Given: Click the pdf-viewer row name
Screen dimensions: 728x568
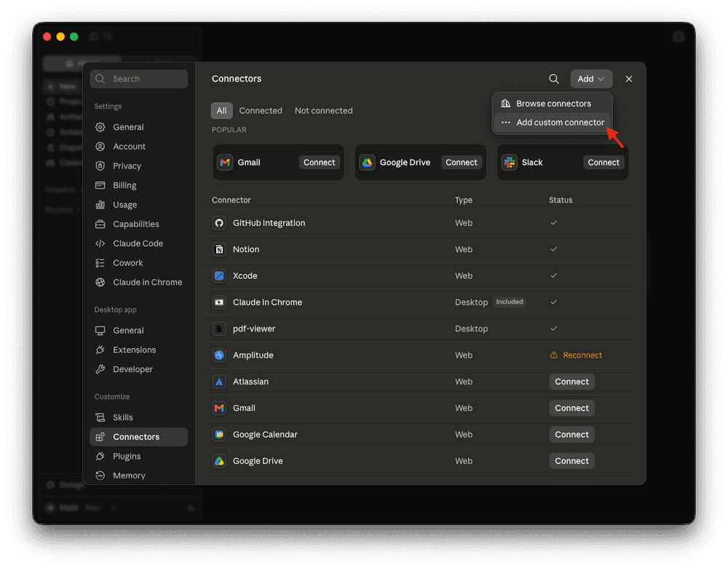Looking at the screenshot, I should tap(254, 329).
